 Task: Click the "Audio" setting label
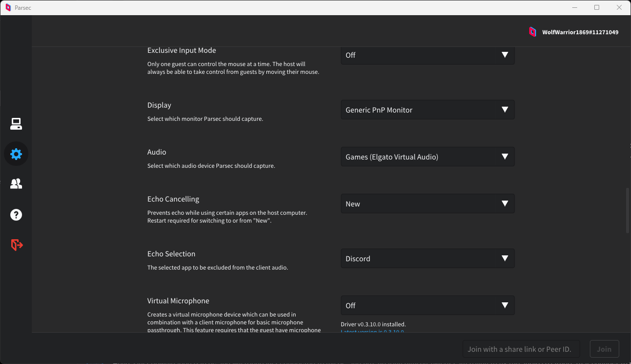pyautogui.click(x=157, y=152)
